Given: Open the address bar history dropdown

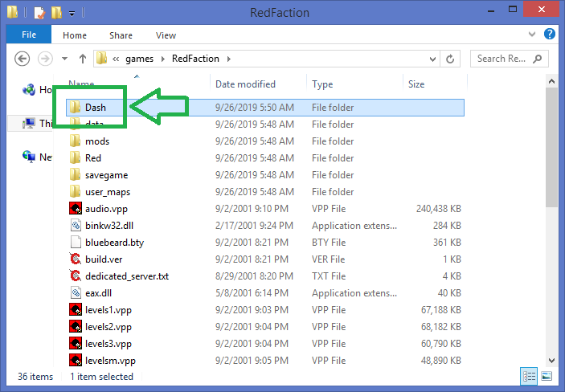Looking at the screenshot, I should pyautogui.click(x=434, y=59).
